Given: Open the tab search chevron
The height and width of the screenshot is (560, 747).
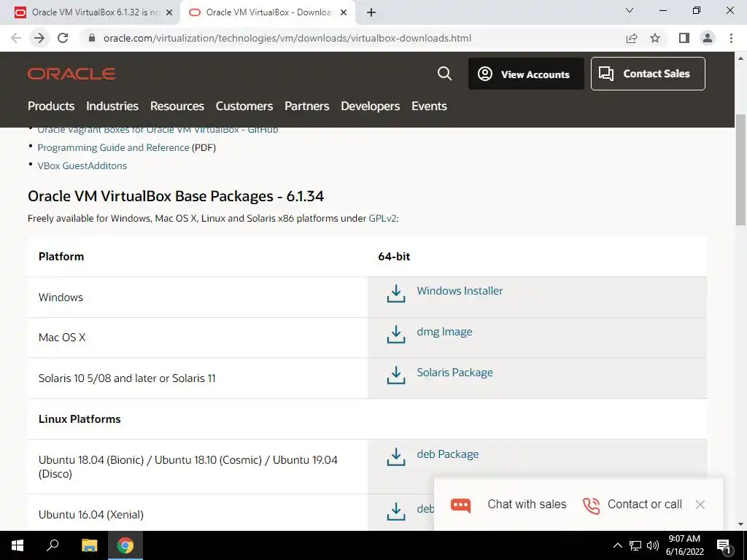Looking at the screenshot, I should click(630, 10).
